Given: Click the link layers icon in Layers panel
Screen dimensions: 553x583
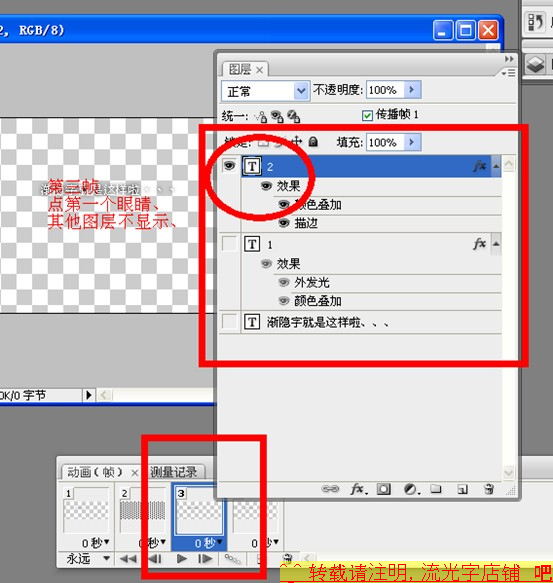Looking at the screenshot, I should point(330,489).
